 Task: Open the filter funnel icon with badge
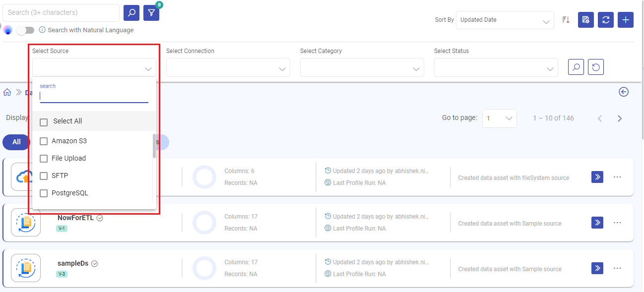[151, 12]
